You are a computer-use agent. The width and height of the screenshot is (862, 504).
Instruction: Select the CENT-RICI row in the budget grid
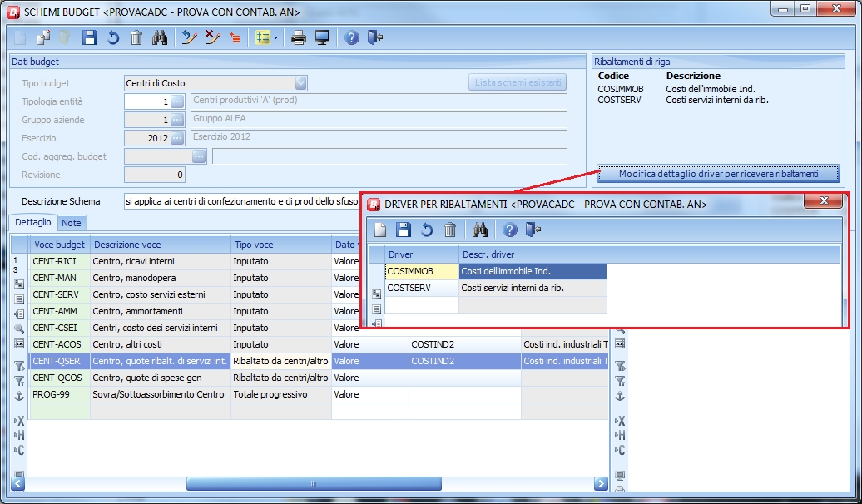click(196, 261)
